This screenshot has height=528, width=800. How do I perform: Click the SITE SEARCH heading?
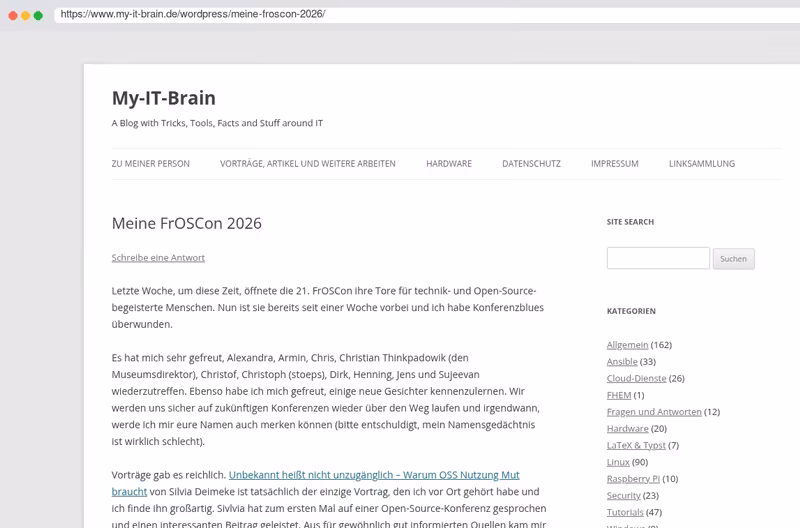[x=630, y=222]
